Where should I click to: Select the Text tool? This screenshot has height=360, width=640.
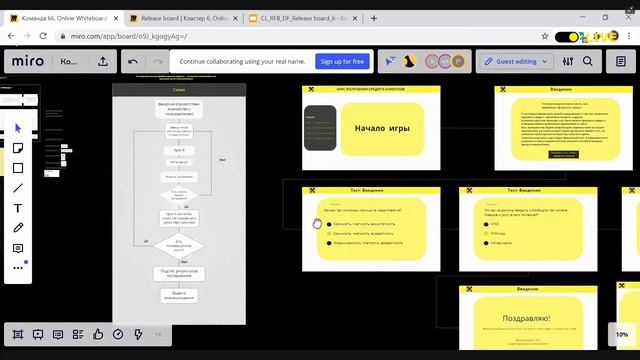click(x=18, y=208)
